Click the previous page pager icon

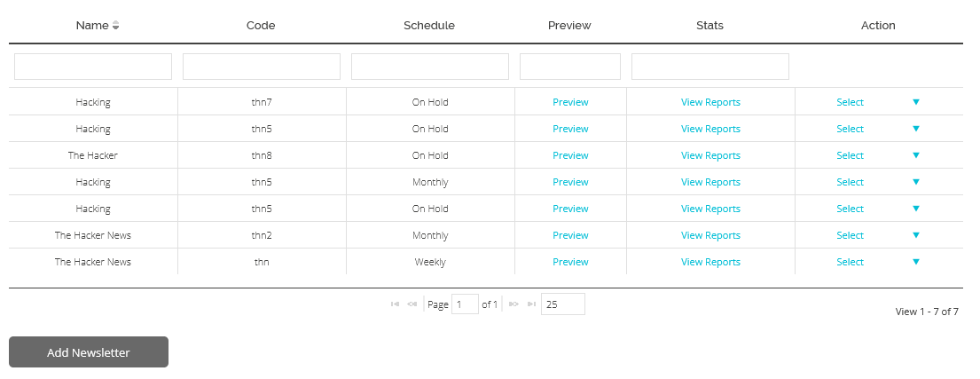[412, 304]
